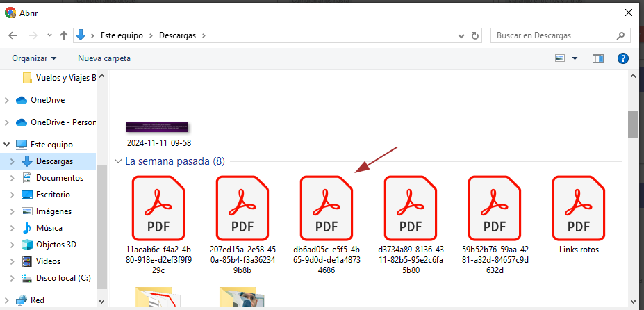This screenshot has width=644, height=310.
Task: Collapse the La semana pasada group
Action: pyautogui.click(x=118, y=161)
